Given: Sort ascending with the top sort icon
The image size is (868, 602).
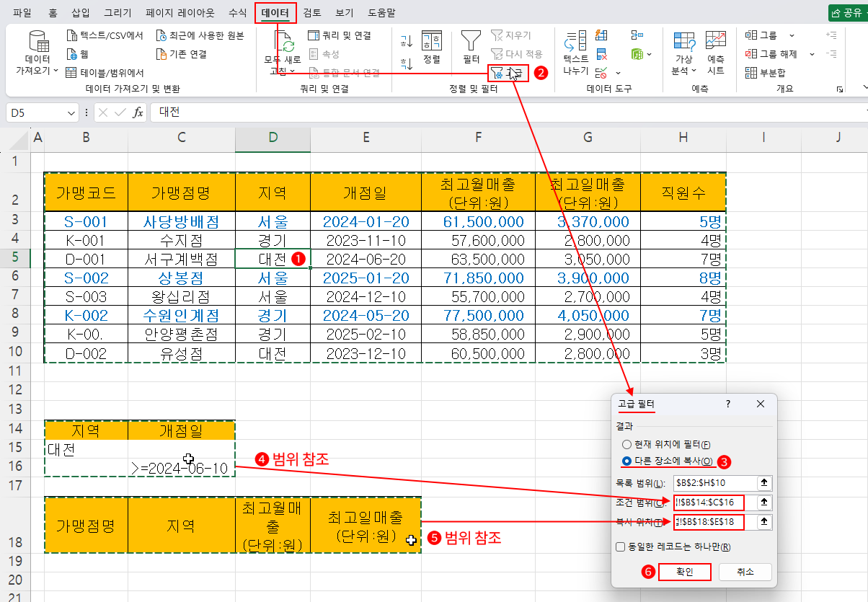Looking at the screenshot, I should pyautogui.click(x=407, y=41).
